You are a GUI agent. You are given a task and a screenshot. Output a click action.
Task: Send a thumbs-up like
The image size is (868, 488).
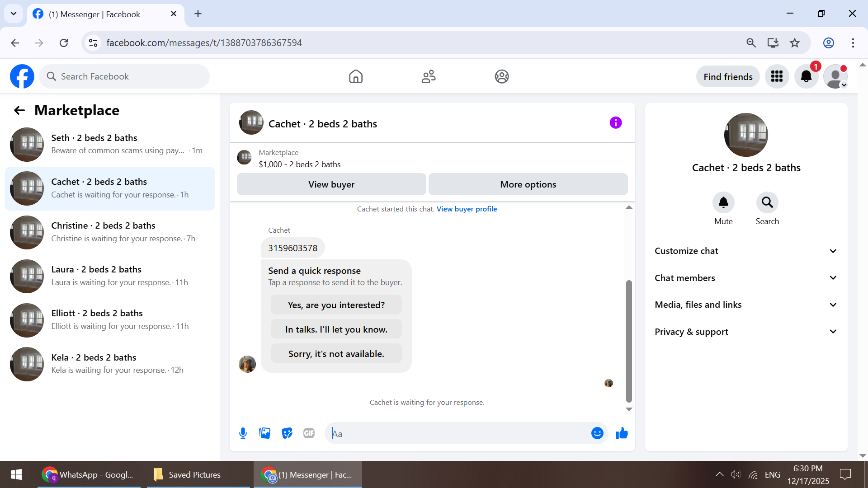coord(622,433)
